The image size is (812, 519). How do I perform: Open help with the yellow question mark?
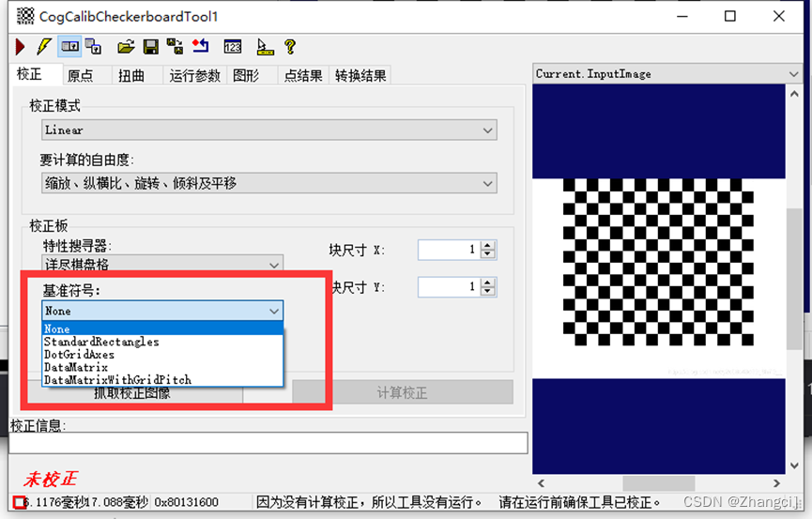tap(290, 47)
